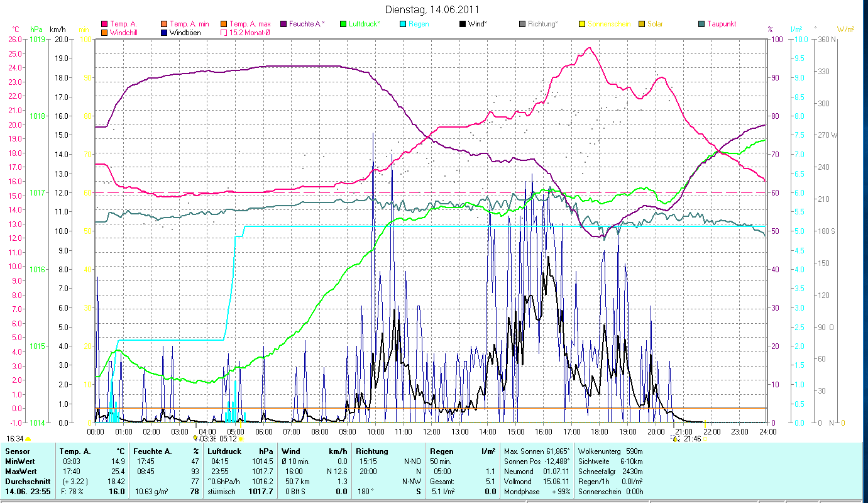Click the cyan Regen legend swatch
Viewport: 868px width, 503px height.
[403, 25]
